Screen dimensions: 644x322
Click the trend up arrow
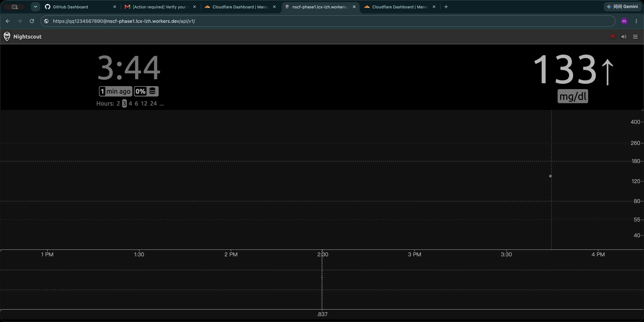coord(607,72)
